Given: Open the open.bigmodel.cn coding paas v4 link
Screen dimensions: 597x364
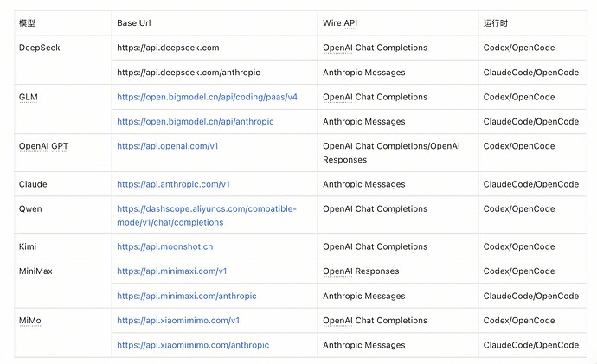Looking at the screenshot, I should tap(207, 97).
